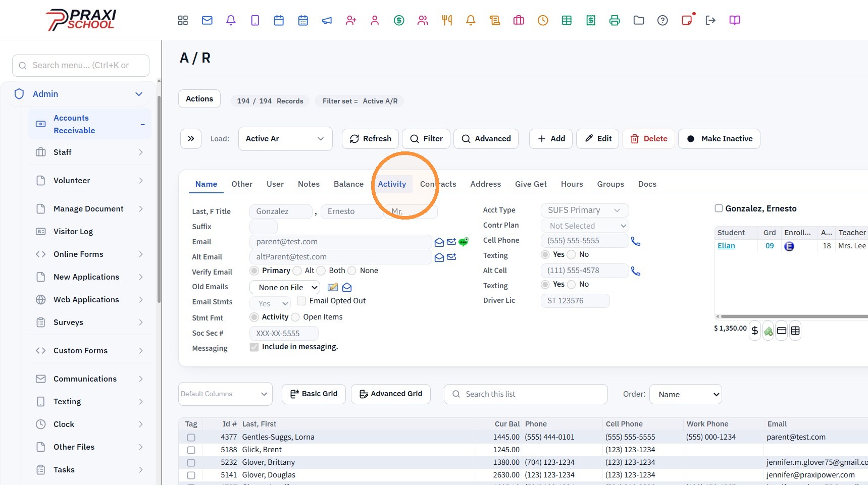Click the Driver Lic field
The height and width of the screenshot is (485, 868).
click(575, 301)
